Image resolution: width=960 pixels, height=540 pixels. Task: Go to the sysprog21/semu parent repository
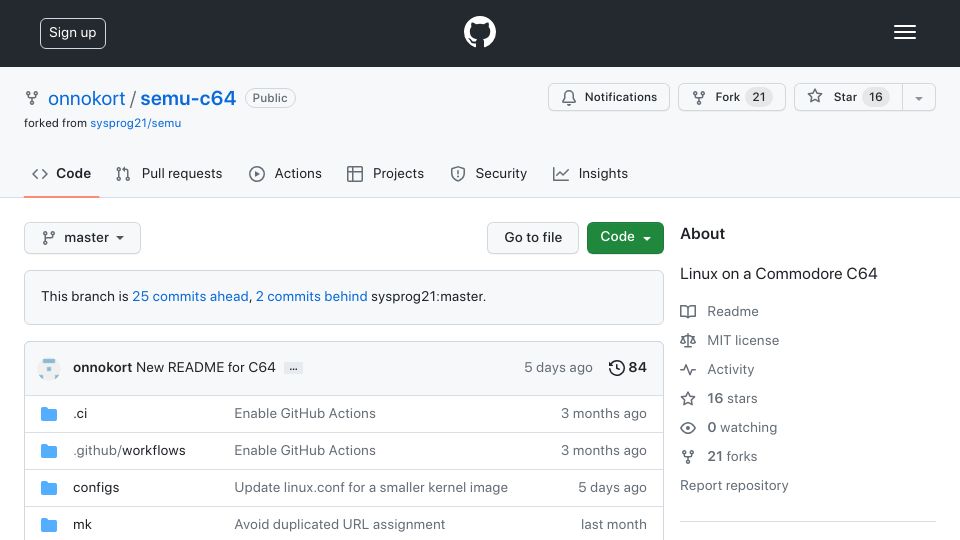(x=135, y=123)
